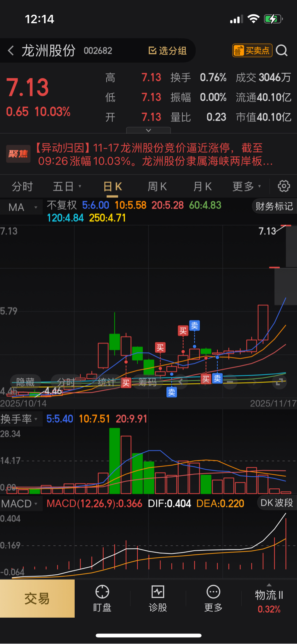The image size is (297, 644).
Task: Switch to the 分时 tab
Action: 22,187
